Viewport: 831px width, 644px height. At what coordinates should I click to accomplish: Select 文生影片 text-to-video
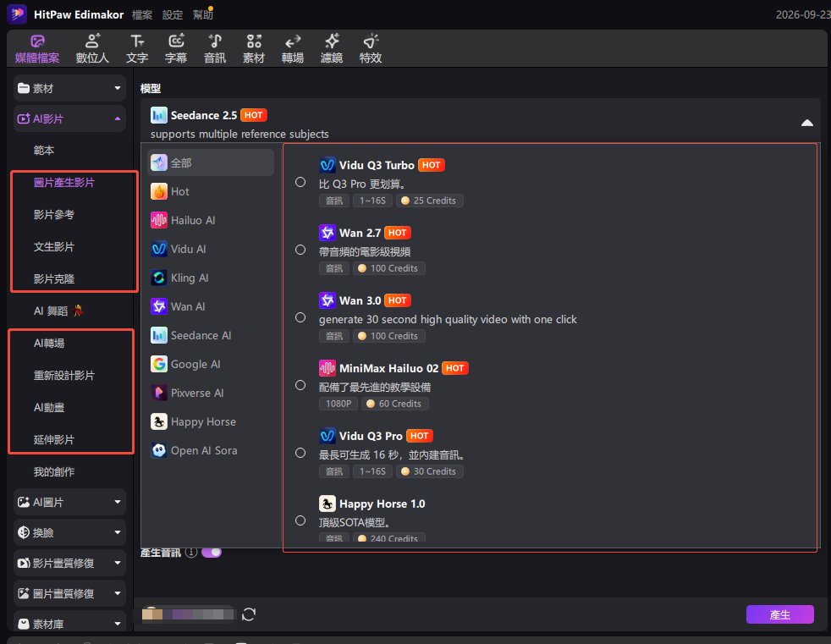(x=54, y=247)
